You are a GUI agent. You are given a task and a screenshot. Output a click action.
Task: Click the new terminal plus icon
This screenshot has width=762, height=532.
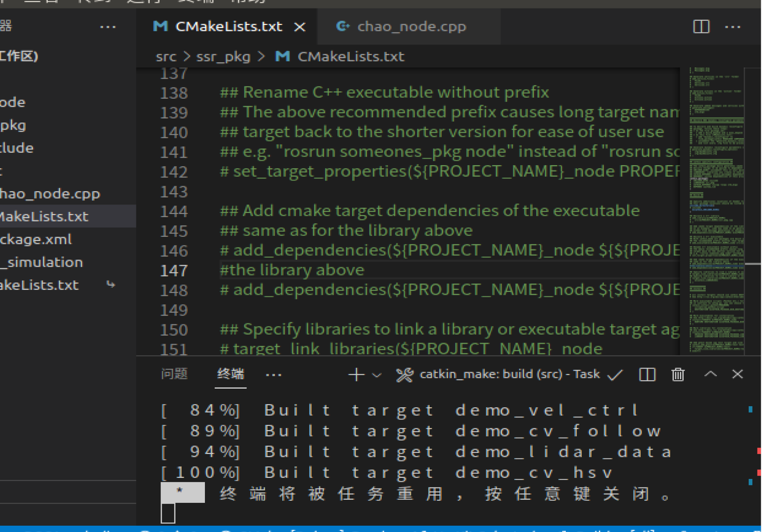(356, 374)
